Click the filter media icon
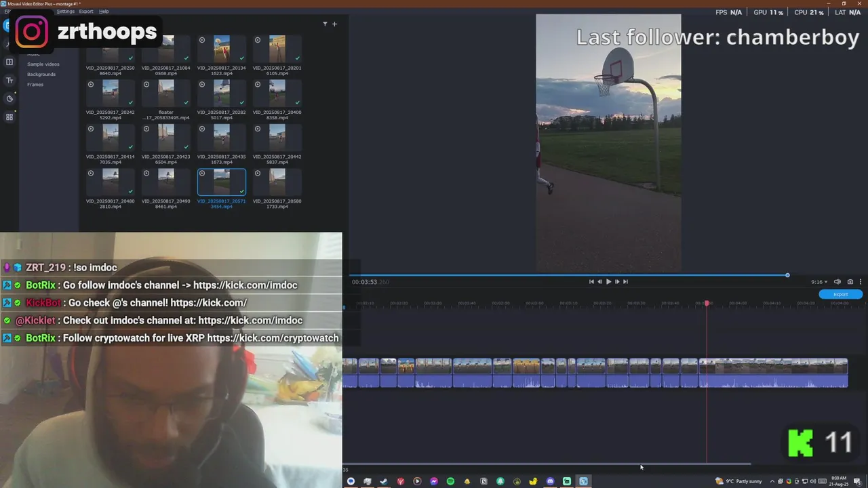 (x=325, y=24)
